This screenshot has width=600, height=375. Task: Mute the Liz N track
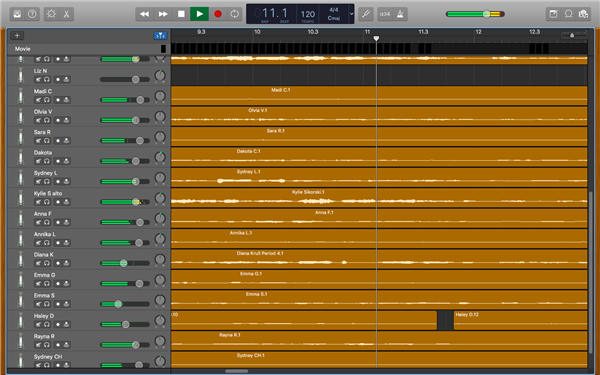38,80
